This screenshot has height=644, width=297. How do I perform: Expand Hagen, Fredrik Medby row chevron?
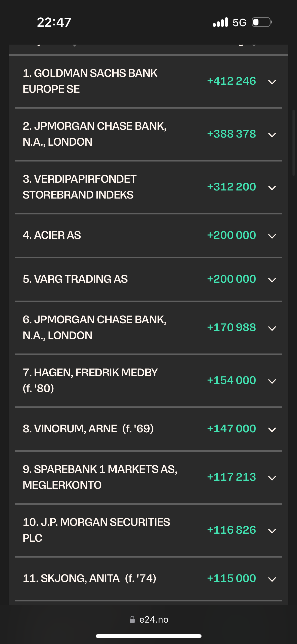click(x=272, y=381)
